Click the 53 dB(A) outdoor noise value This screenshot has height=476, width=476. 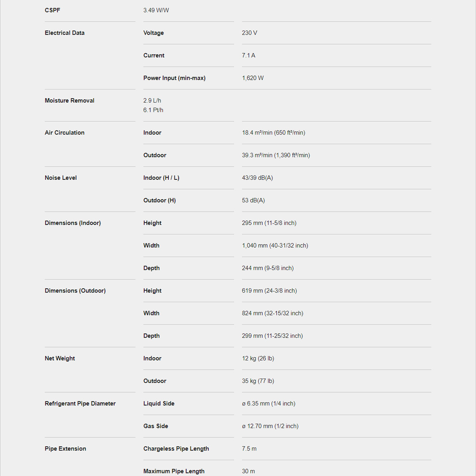(x=253, y=201)
